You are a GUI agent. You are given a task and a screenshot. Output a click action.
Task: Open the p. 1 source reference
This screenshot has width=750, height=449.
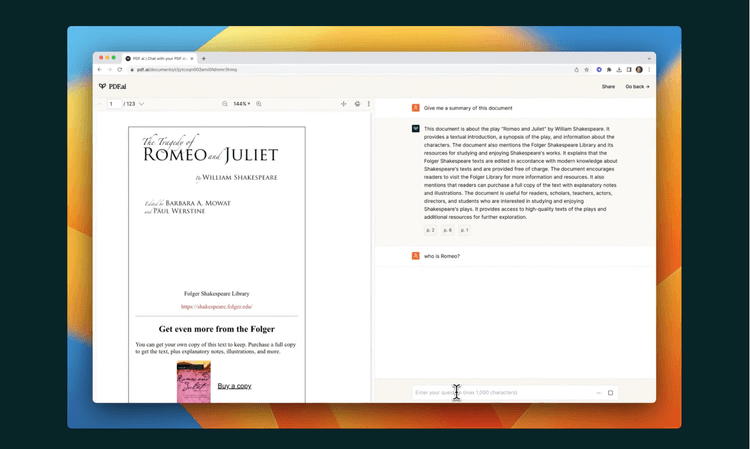464,230
